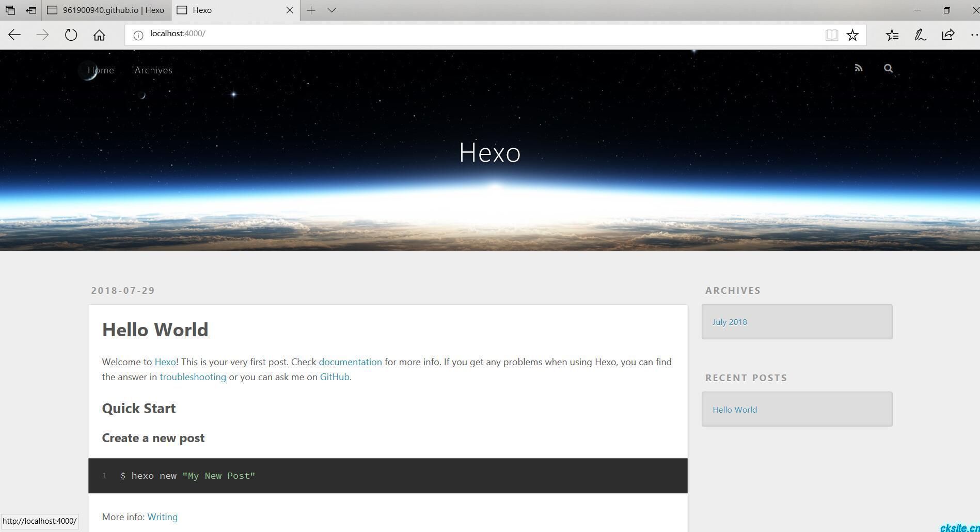Click the browser Back arrow
The image size is (980, 532).
pos(14,35)
